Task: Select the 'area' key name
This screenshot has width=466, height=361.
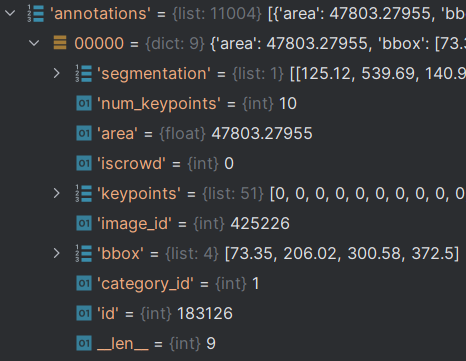Action: (117, 134)
